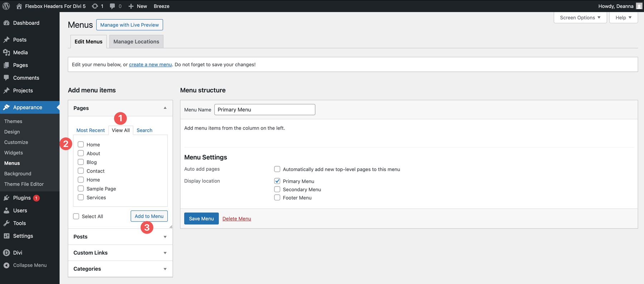This screenshot has width=644, height=284.
Task: Click the Dashboard gauge icon
Action: point(6,23)
